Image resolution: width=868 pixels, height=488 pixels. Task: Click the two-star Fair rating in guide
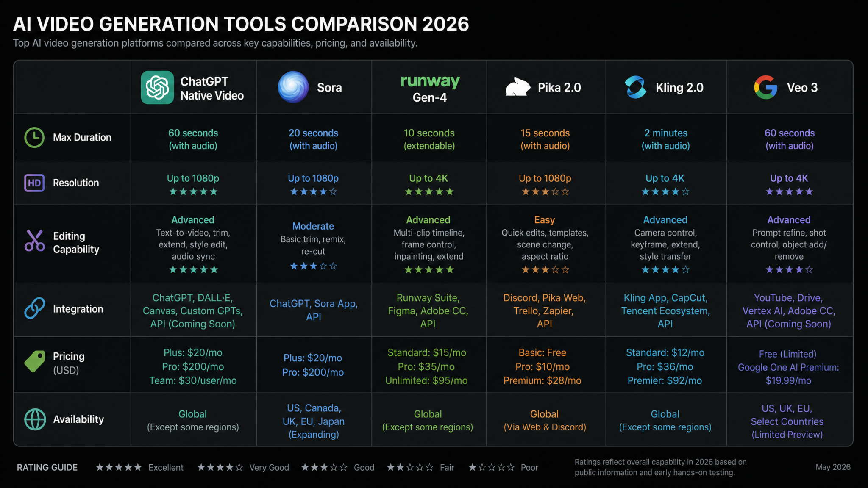[x=410, y=467]
